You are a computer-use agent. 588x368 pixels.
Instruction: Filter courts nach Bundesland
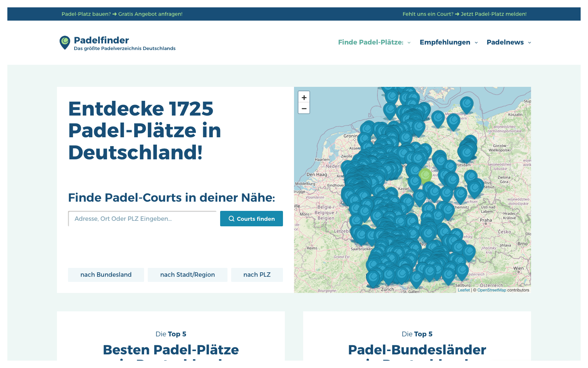point(106,275)
